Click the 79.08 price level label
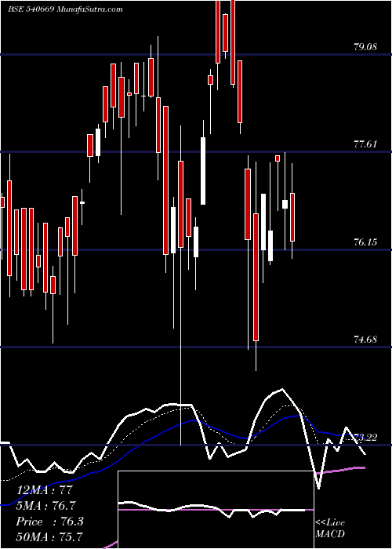The height and width of the screenshot is (549, 392). (x=365, y=46)
